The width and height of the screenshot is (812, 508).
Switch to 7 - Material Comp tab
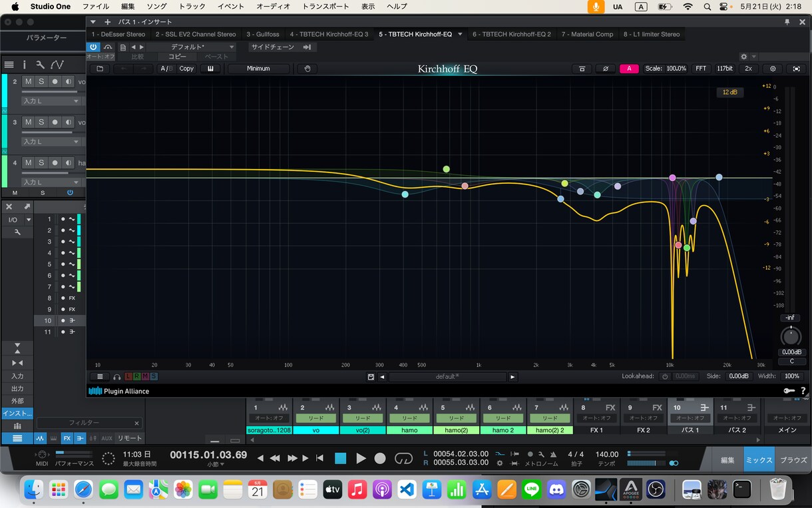(587, 34)
